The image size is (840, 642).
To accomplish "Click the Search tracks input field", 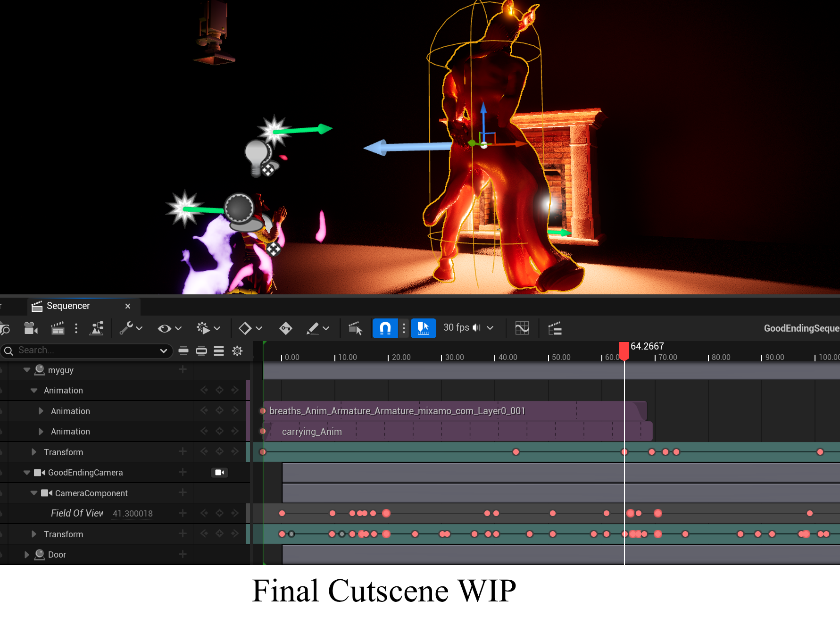I will tap(85, 350).
